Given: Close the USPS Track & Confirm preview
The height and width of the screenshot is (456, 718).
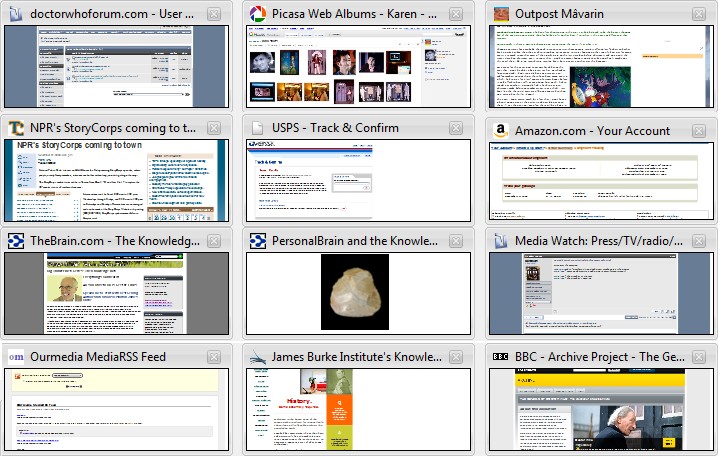Looking at the screenshot, I should 456,128.
